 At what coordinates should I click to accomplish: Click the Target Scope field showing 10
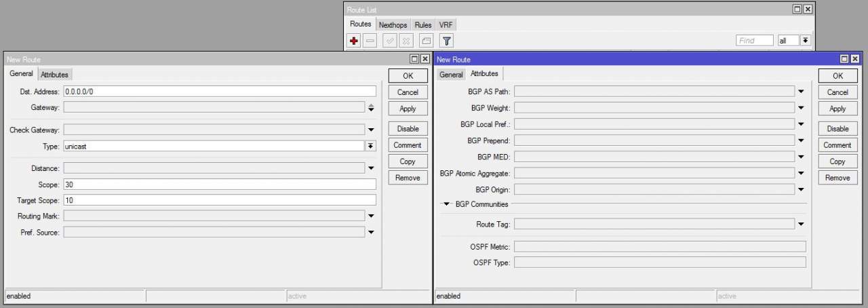coord(220,200)
